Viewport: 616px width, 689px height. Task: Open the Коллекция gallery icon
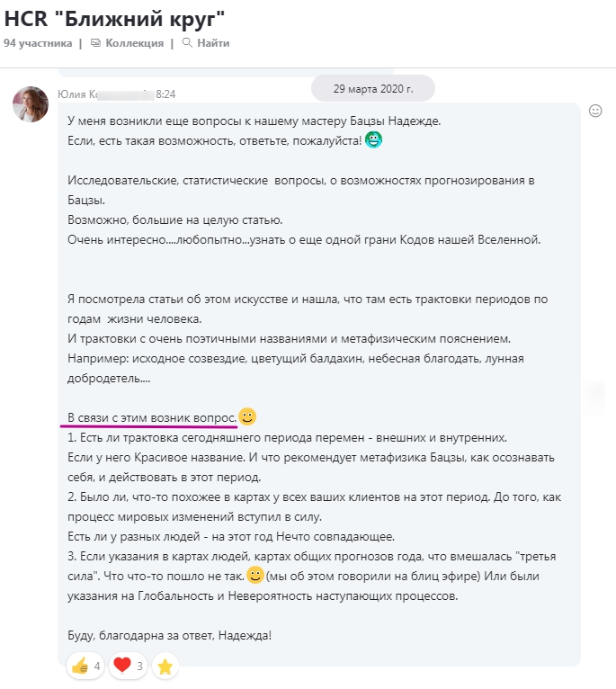click(x=96, y=43)
